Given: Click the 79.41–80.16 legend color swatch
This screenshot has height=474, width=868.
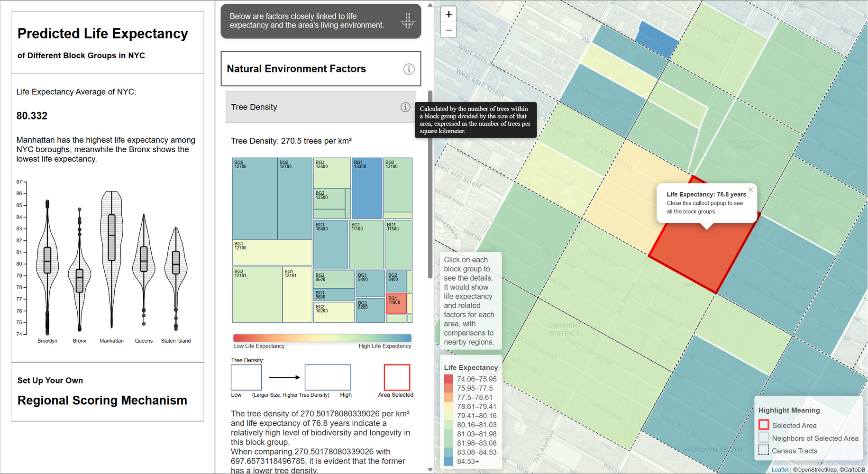Looking at the screenshot, I should [x=448, y=416].
